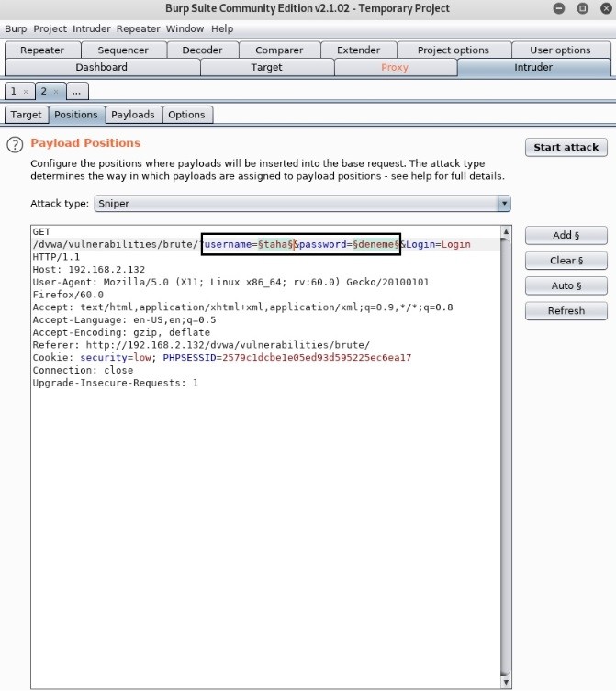This screenshot has width=616, height=693.
Task: Switch to the Options sub-tab
Action: click(x=186, y=115)
